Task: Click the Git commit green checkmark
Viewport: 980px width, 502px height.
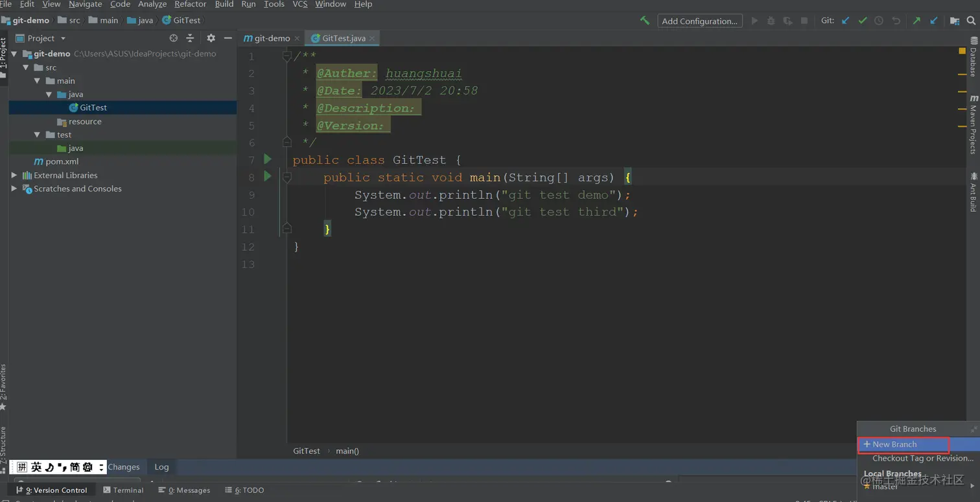Action: 863,21
